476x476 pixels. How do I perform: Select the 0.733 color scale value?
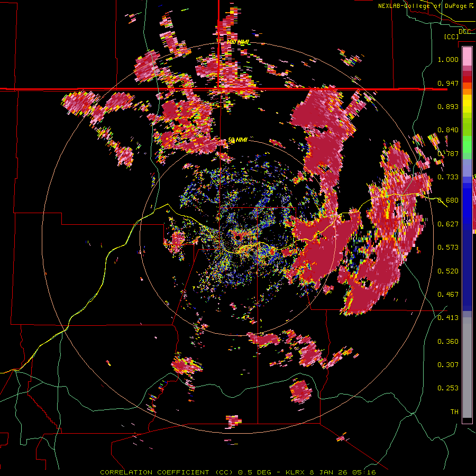(448, 177)
